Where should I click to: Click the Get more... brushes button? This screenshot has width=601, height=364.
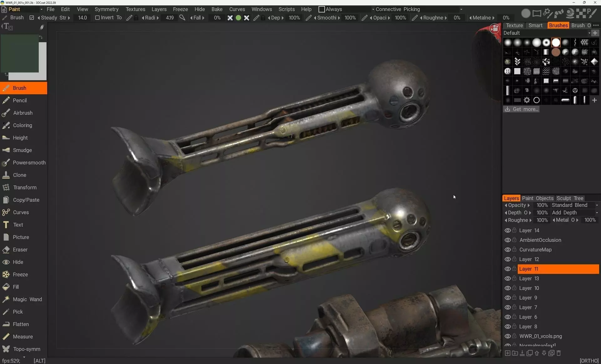coord(521,109)
